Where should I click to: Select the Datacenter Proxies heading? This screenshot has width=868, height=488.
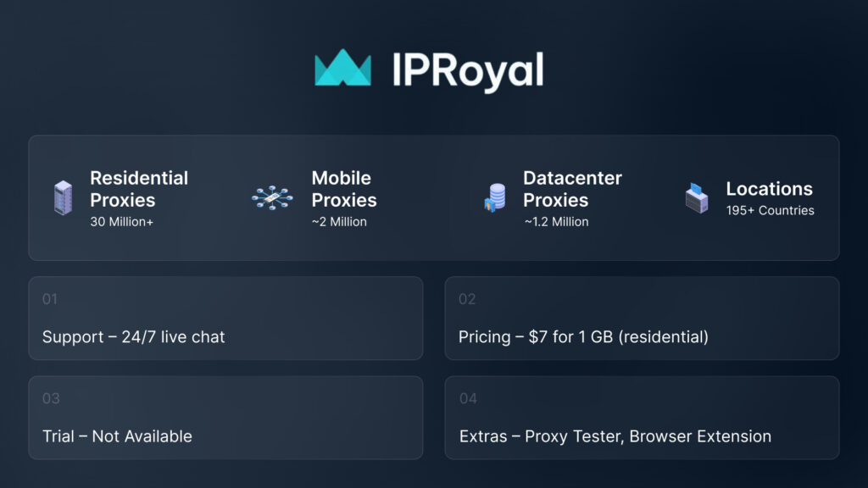click(x=572, y=189)
